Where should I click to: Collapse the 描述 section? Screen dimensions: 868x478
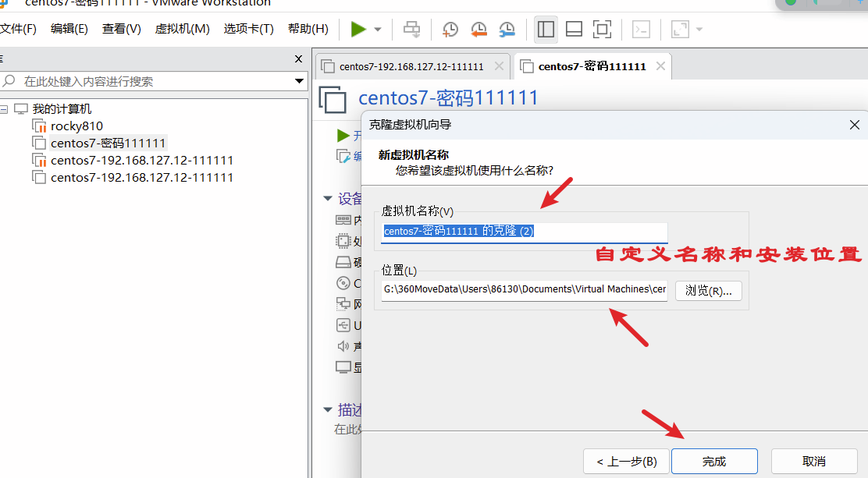pos(328,410)
